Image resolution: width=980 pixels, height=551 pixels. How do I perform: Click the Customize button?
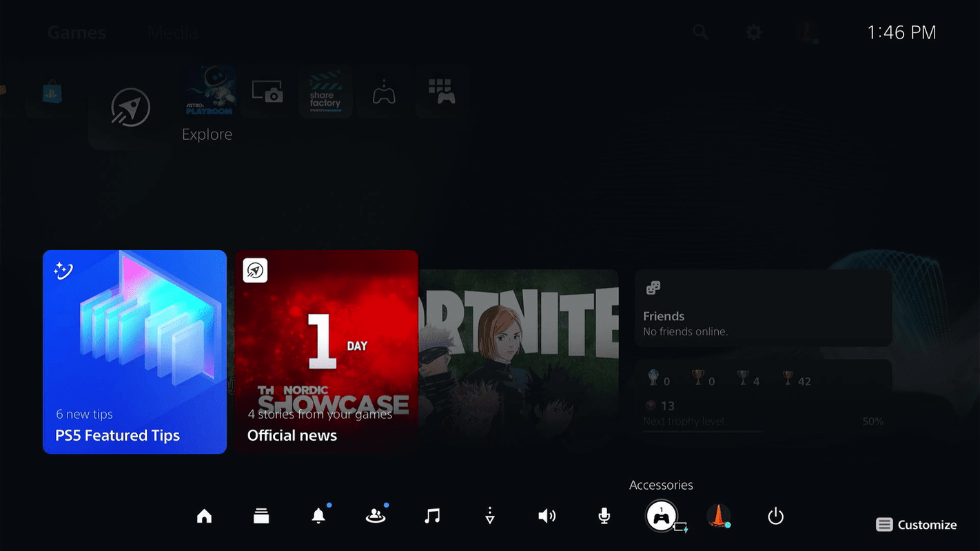[x=917, y=525]
